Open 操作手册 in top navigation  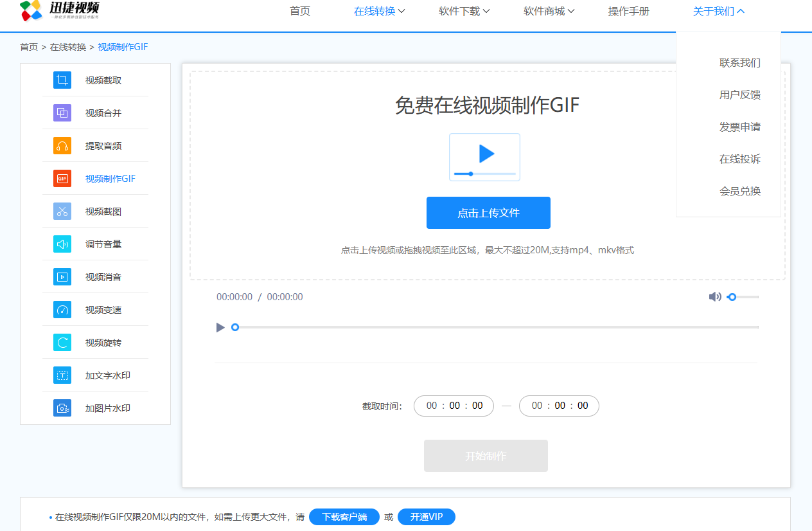pyautogui.click(x=629, y=11)
